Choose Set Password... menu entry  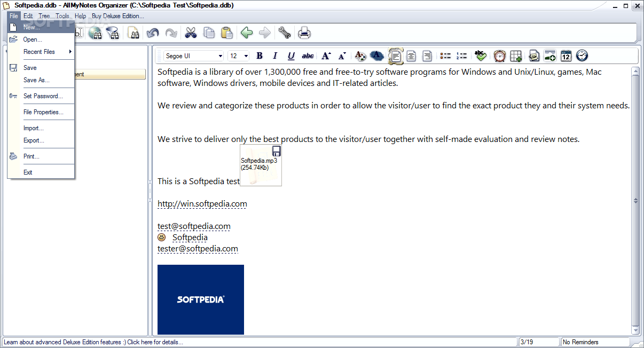tap(41, 96)
